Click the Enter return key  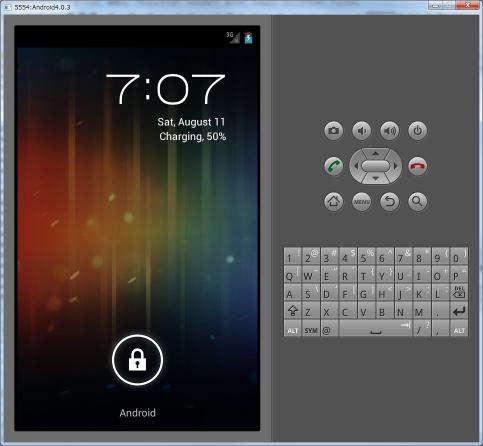[459, 311]
